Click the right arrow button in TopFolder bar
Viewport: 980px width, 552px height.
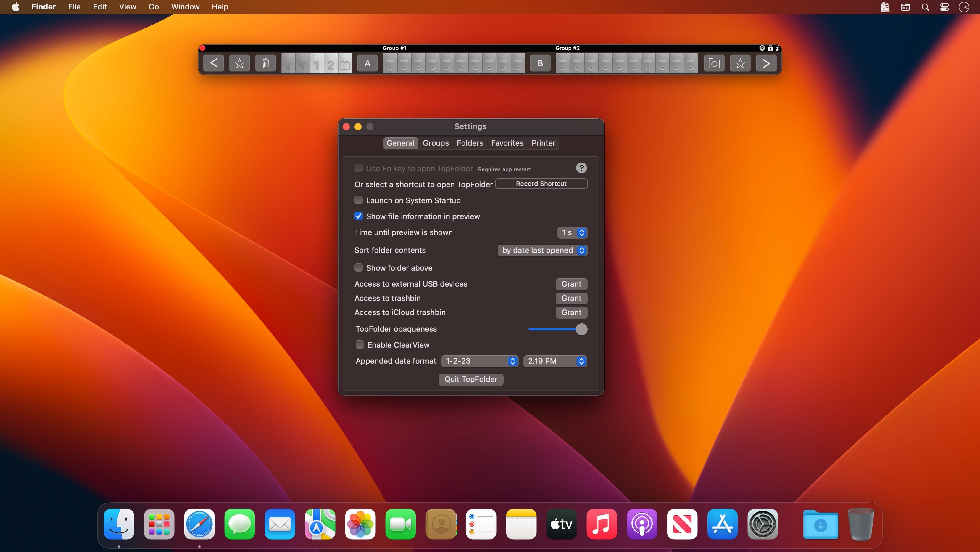[766, 63]
